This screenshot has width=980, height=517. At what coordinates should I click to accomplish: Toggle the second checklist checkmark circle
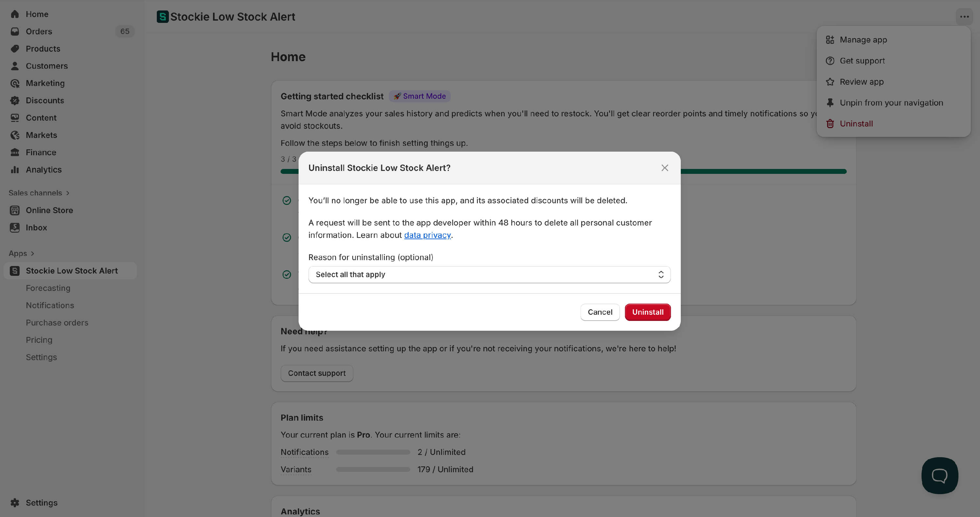287,238
